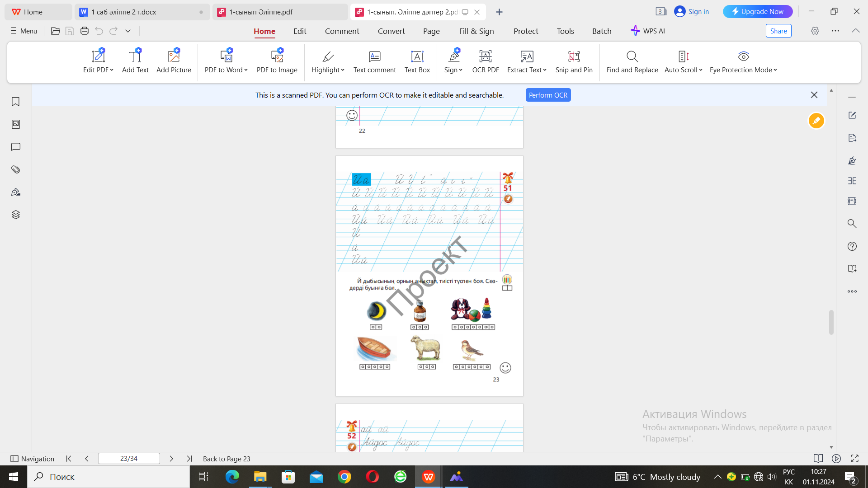Expand the Highlight dropdown arrow
868x488 pixels.
click(x=343, y=70)
